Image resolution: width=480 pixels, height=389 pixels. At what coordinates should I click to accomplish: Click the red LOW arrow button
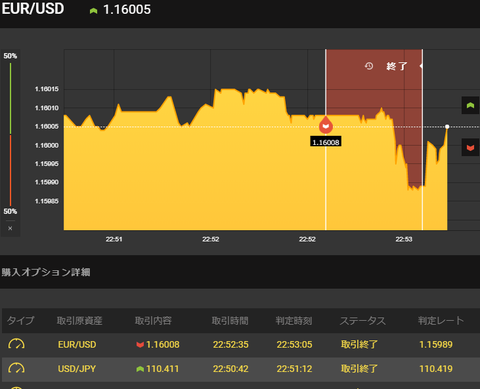(470, 147)
